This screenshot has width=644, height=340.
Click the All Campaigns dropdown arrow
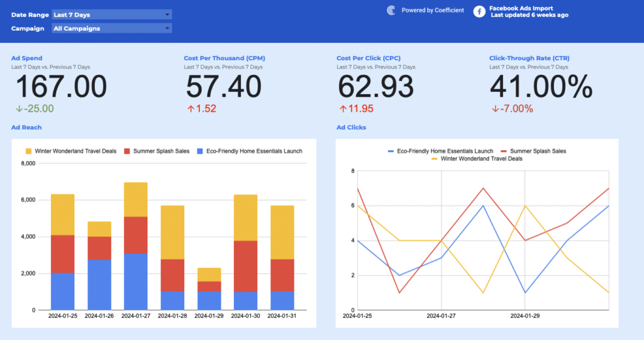[x=167, y=28]
